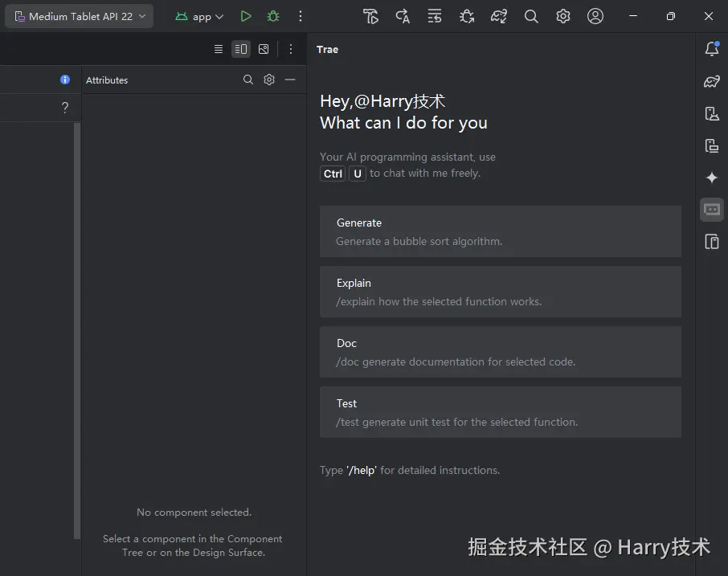Switch editor to Split view mode
The image size is (728, 576).
click(241, 49)
